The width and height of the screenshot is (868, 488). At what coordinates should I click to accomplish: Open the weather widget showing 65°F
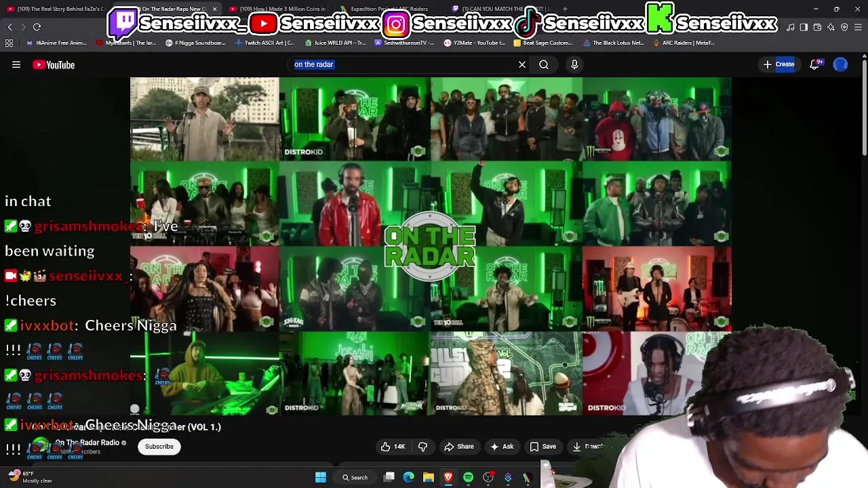click(x=31, y=477)
